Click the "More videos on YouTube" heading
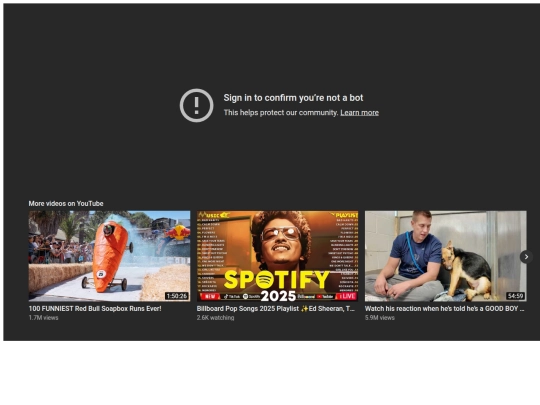Screen dimensions: 540x405 click(66, 204)
